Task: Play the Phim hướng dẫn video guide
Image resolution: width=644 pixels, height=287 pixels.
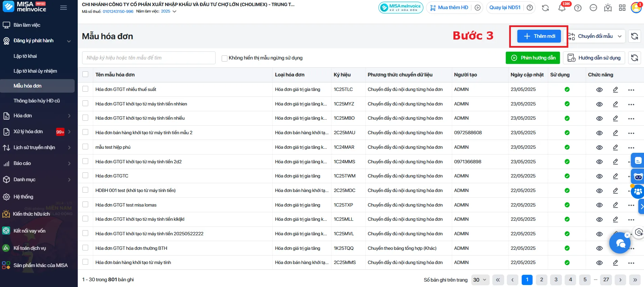Action: [x=533, y=58]
